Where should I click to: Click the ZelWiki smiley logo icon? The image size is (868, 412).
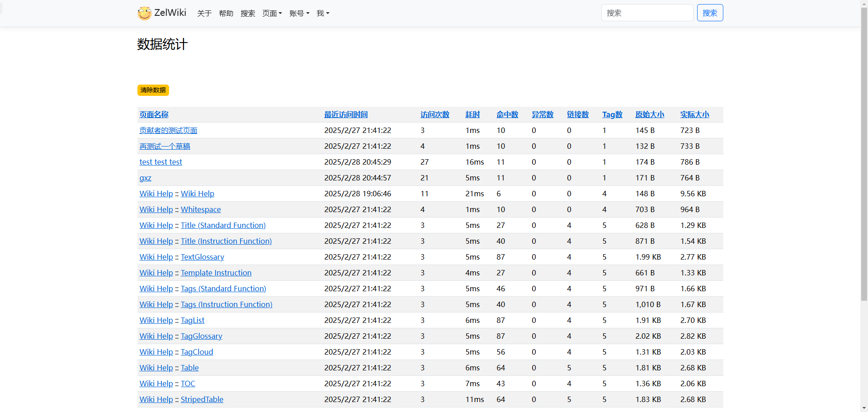pos(145,13)
